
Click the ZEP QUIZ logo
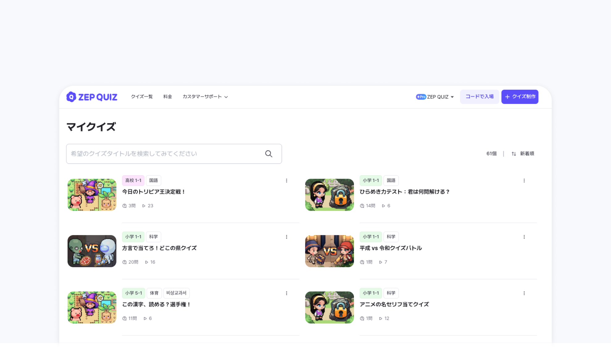point(92,97)
